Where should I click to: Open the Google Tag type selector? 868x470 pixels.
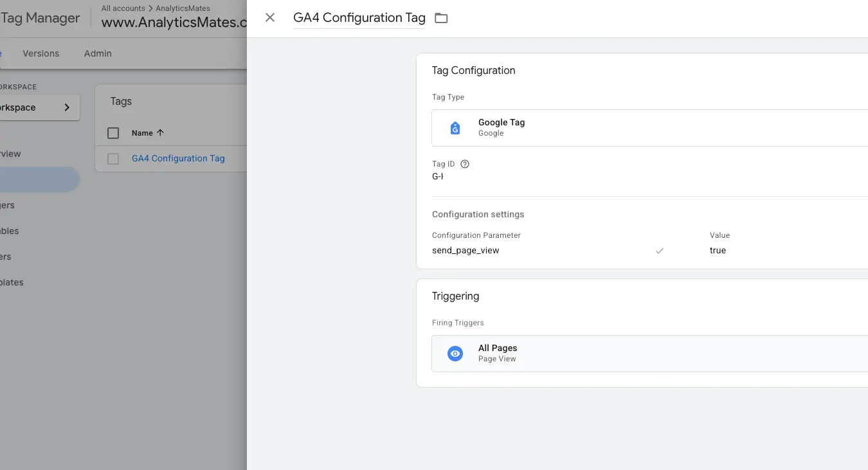coord(649,128)
